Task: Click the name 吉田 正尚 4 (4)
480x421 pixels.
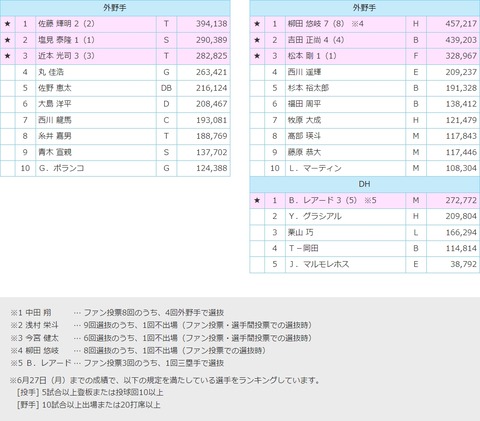Action: click(x=316, y=40)
